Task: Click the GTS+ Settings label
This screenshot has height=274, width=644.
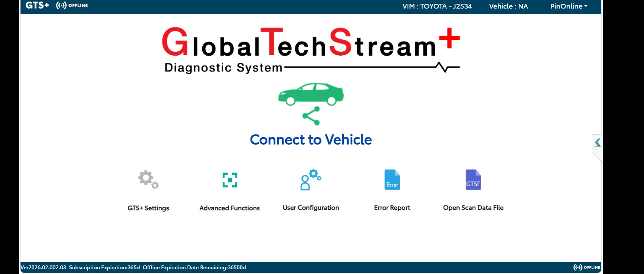Action: [148, 208]
